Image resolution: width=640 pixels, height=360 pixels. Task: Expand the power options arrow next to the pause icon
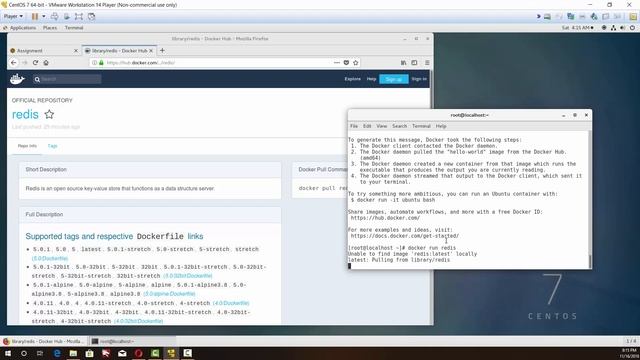[x=44, y=16]
